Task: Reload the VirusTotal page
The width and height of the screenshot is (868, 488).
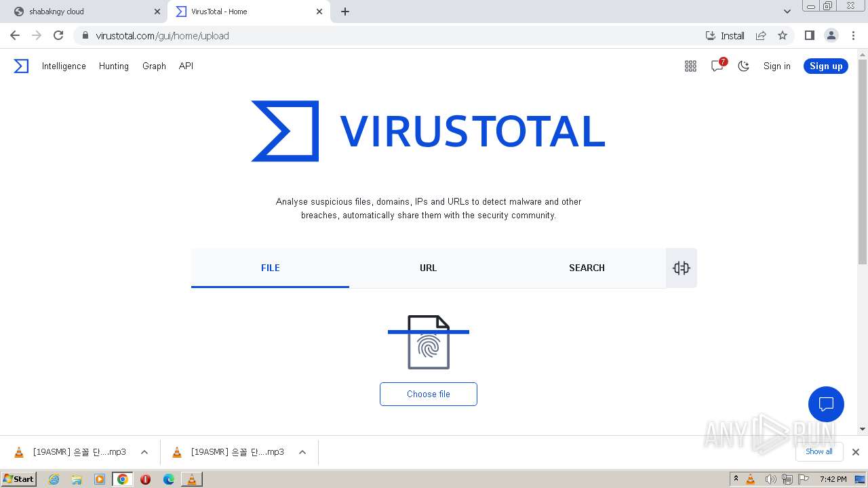Action: [58, 35]
